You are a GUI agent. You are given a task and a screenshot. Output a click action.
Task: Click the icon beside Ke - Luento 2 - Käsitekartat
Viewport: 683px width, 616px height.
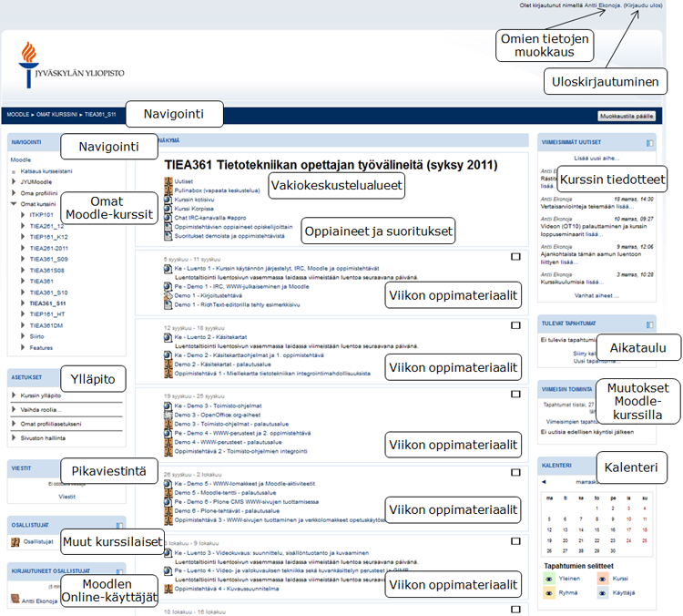click(168, 337)
